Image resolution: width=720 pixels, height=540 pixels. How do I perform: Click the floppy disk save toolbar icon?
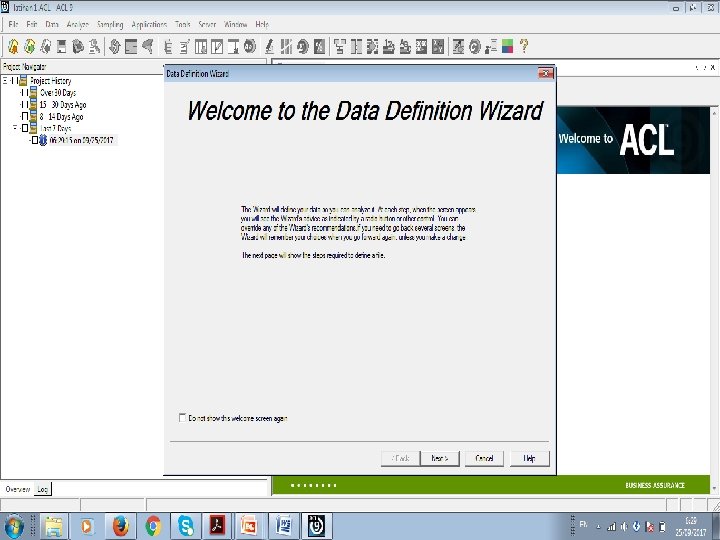pos(62,46)
